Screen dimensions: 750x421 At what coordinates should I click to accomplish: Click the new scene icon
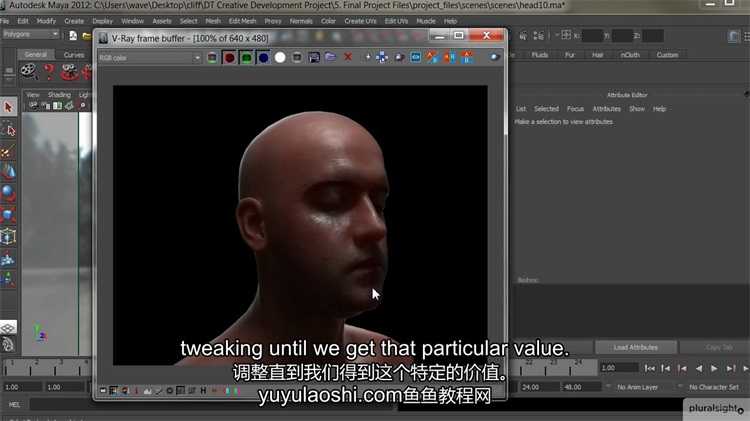pos(73,35)
